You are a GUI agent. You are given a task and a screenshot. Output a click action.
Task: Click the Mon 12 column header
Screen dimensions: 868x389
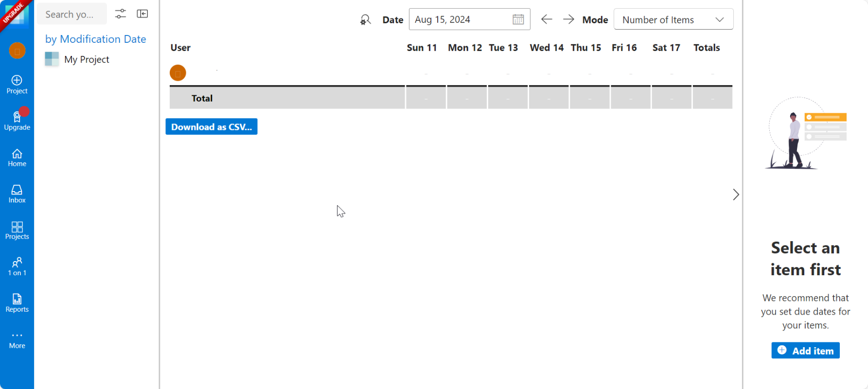(465, 48)
